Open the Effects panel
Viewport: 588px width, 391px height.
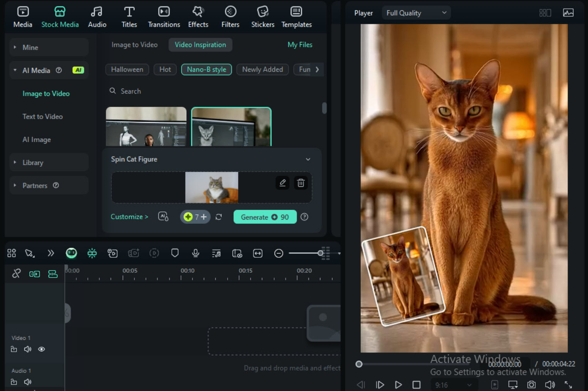(x=198, y=17)
